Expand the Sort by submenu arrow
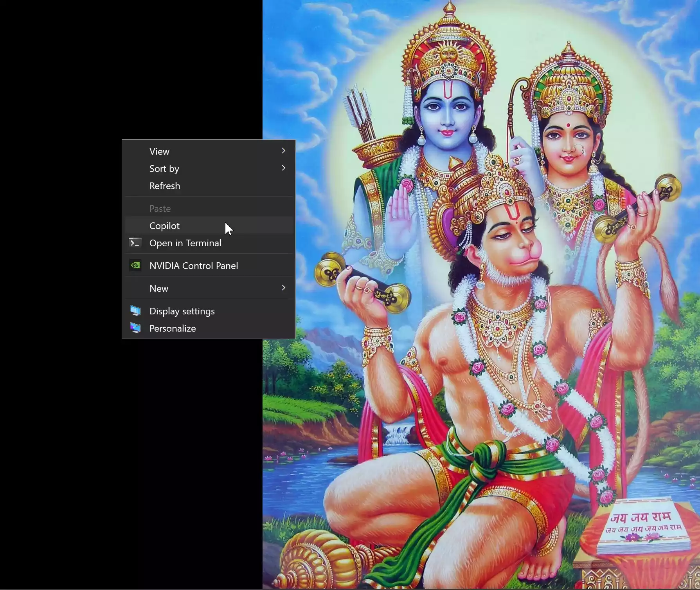This screenshot has width=700, height=590. tap(284, 168)
